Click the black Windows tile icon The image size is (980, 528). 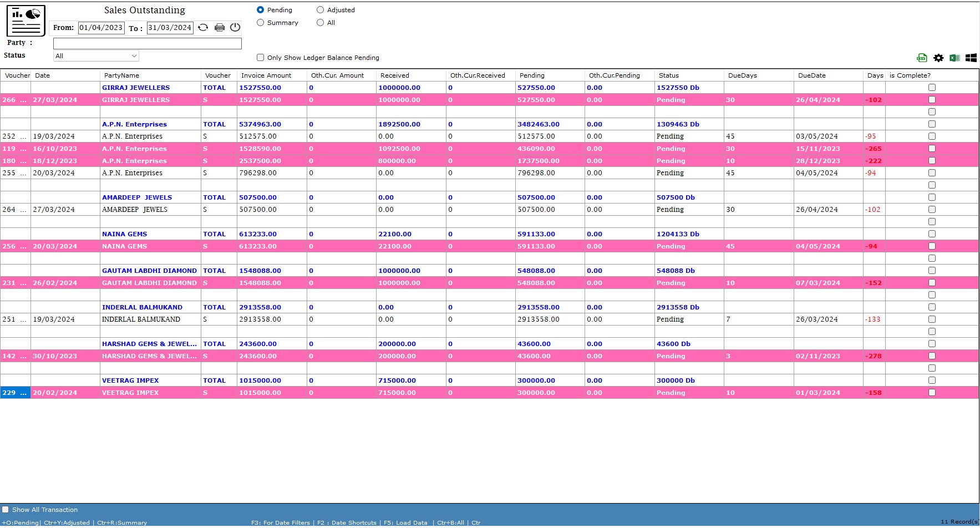tap(971, 58)
